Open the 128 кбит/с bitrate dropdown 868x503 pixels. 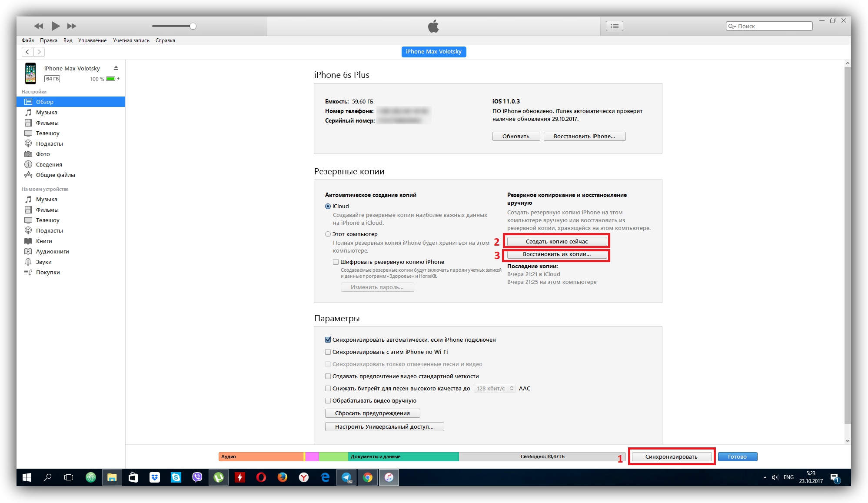(494, 388)
